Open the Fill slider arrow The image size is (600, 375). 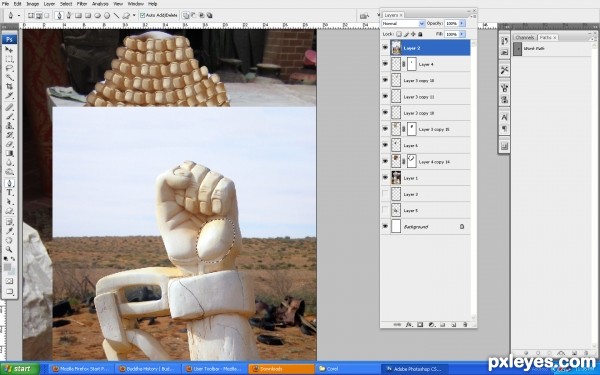(462, 34)
